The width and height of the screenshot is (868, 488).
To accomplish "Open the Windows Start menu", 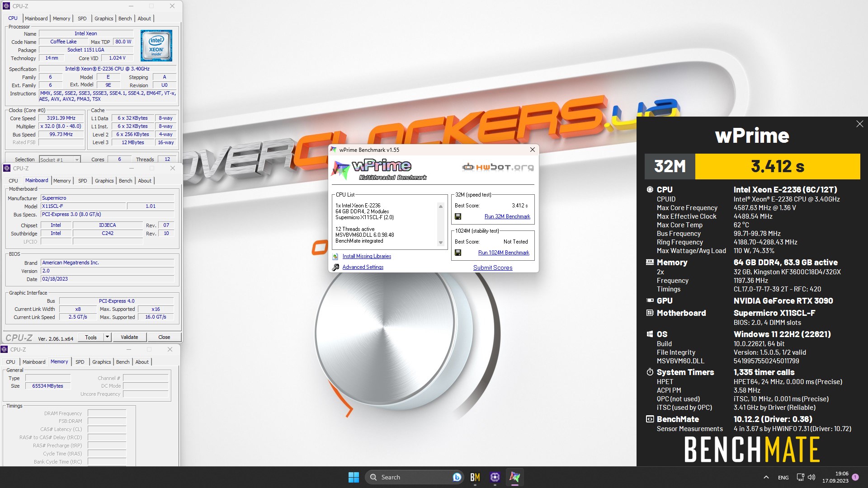I will click(354, 477).
